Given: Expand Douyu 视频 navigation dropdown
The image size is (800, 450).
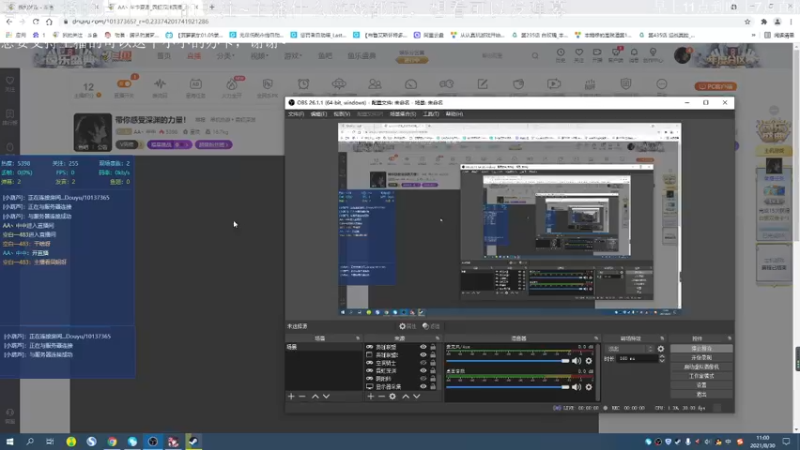Looking at the screenshot, I should point(259,56).
